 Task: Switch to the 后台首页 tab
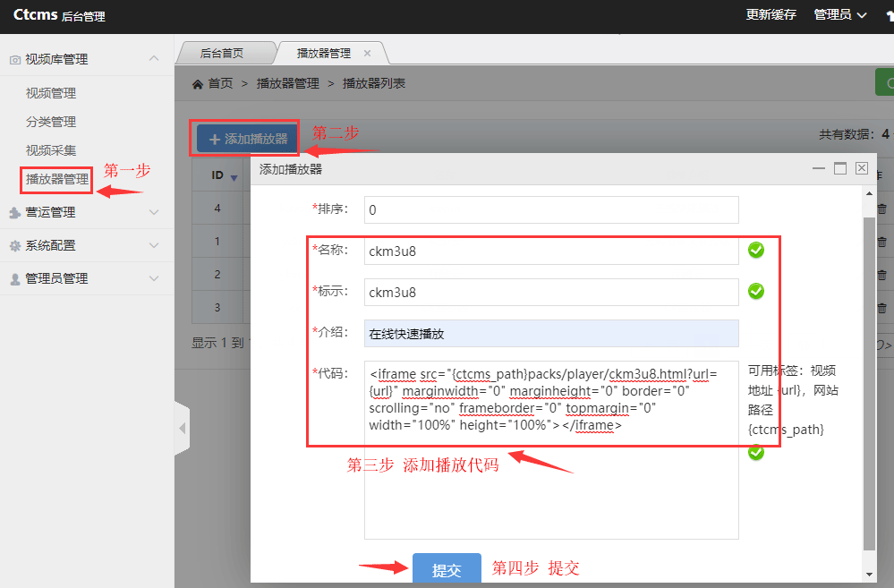[222, 54]
